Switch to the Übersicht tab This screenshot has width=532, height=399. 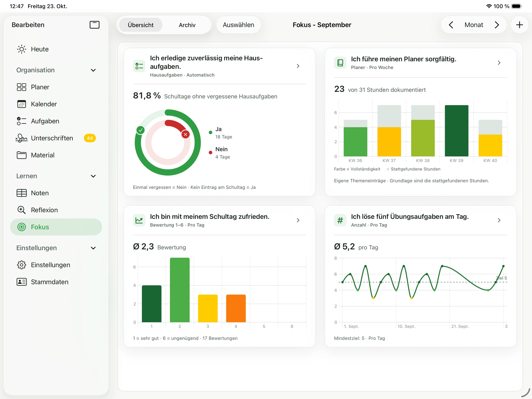click(140, 25)
